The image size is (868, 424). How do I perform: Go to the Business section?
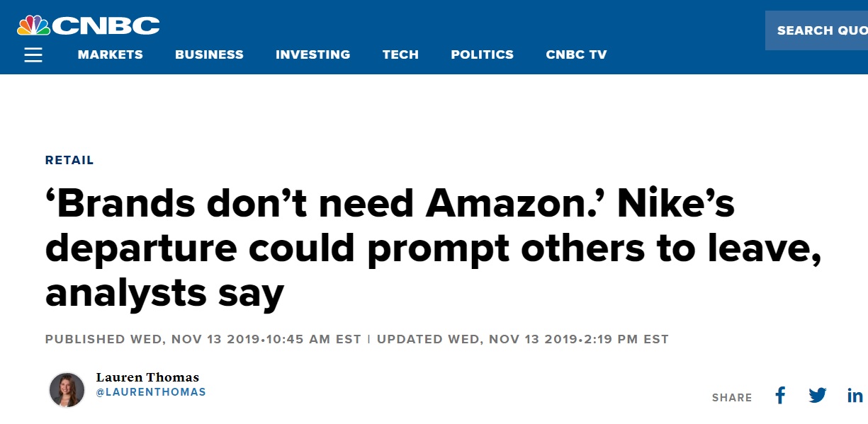click(x=209, y=55)
